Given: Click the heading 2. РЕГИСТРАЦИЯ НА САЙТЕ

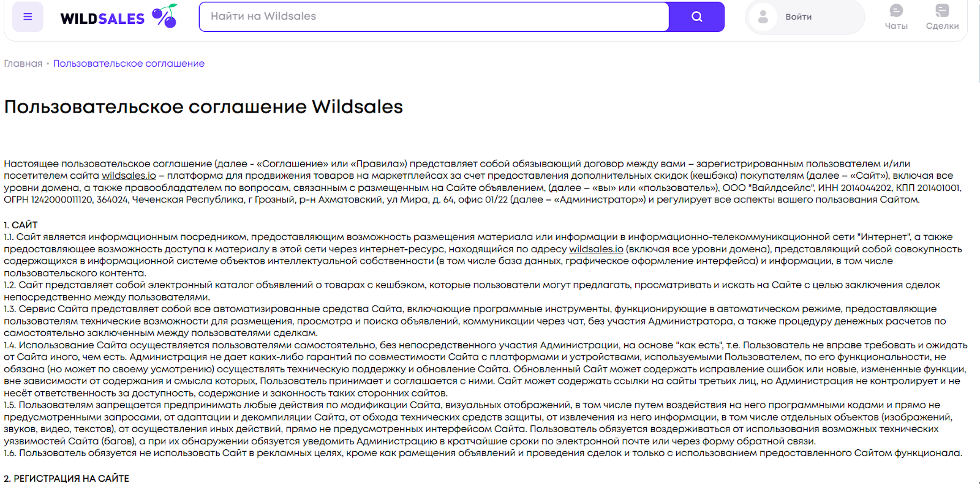Looking at the screenshot, I should coord(66,479).
